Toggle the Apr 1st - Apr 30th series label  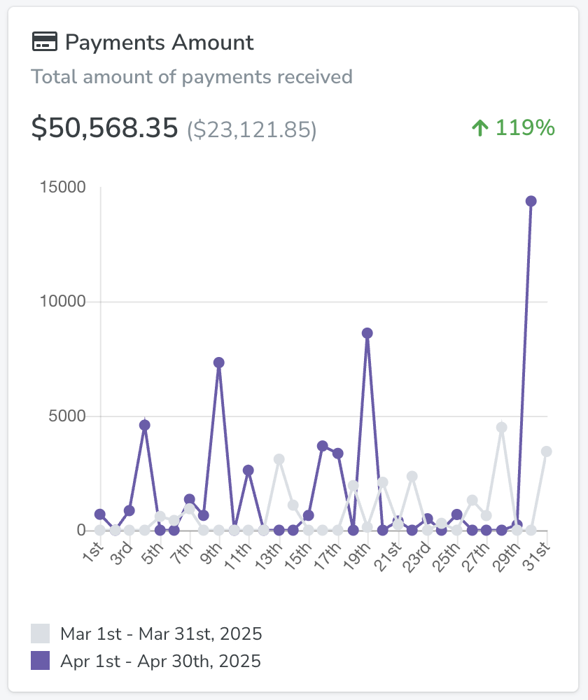click(x=160, y=661)
